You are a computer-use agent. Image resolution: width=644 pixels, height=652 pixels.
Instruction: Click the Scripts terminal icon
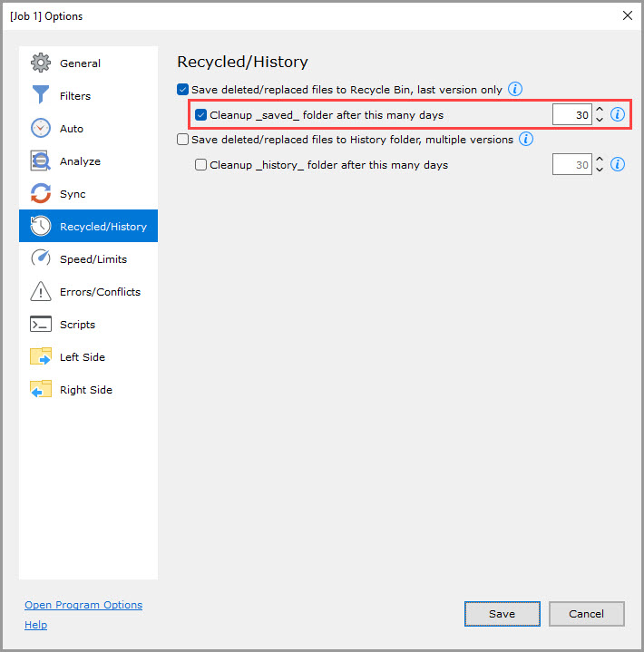click(x=41, y=325)
